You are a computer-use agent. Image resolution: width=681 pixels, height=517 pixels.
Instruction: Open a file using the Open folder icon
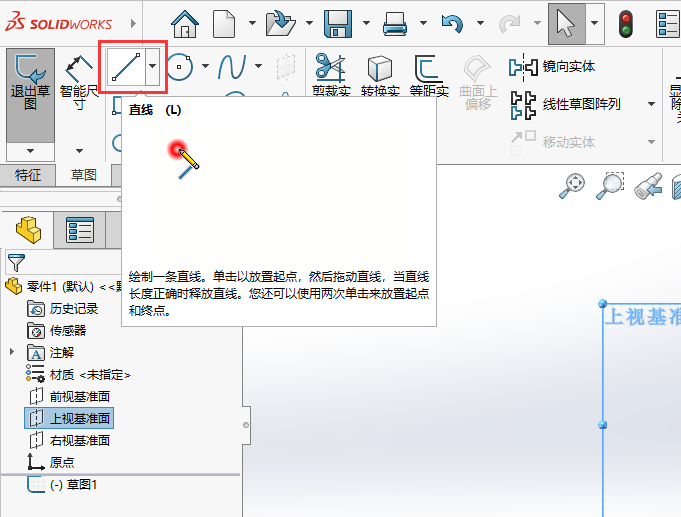[x=281, y=23]
